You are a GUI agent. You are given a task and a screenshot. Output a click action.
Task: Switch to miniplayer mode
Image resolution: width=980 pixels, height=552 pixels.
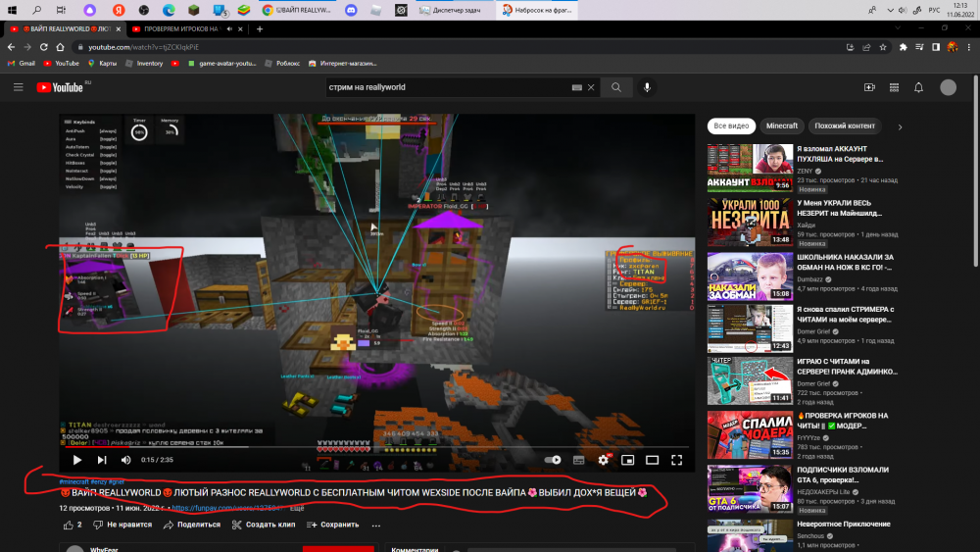click(x=627, y=460)
